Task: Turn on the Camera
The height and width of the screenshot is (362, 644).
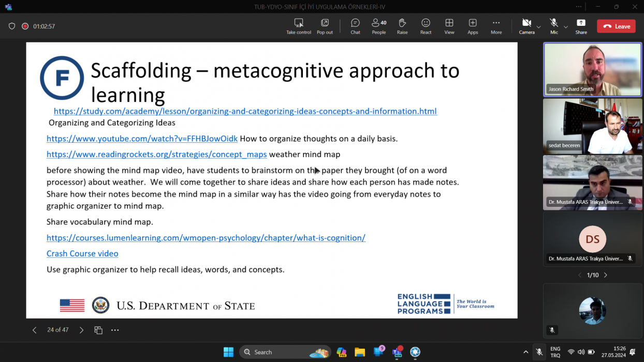Action: point(526,26)
